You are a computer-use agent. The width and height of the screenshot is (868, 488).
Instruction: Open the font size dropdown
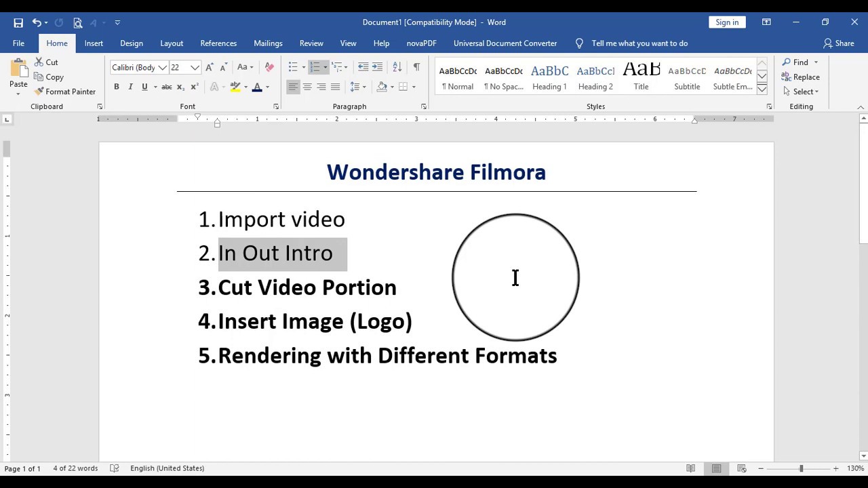pyautogui.click(x=195, y=67)
